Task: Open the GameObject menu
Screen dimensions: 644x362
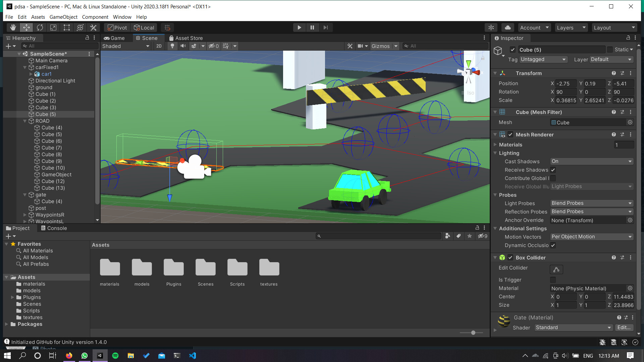Action: coord(63,17)
